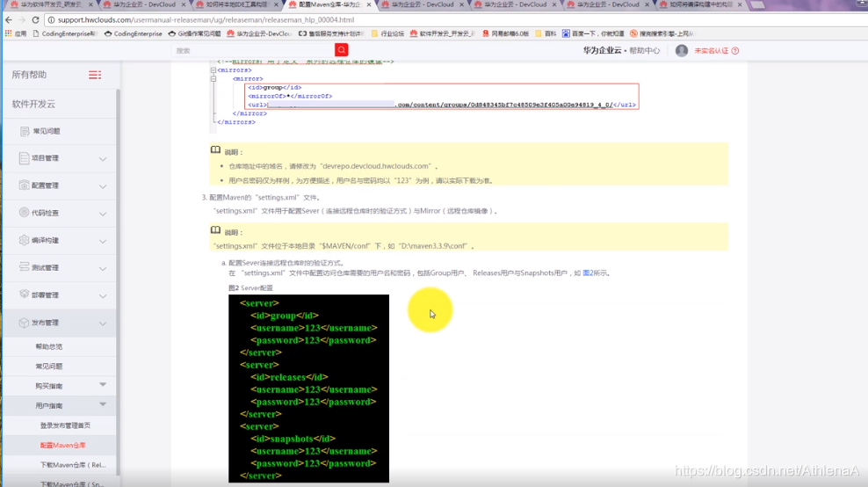
Task: Click the browser back arrow
Action: coord(9,20)
